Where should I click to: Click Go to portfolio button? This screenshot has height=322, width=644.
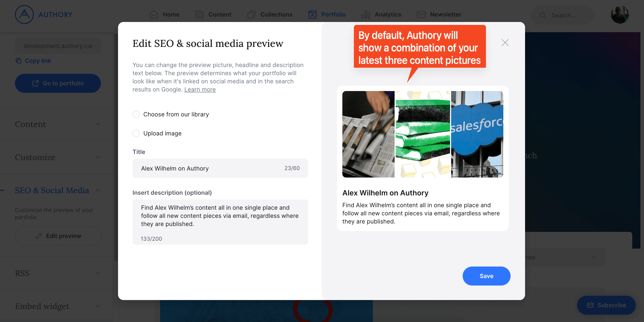coord(58,83)
